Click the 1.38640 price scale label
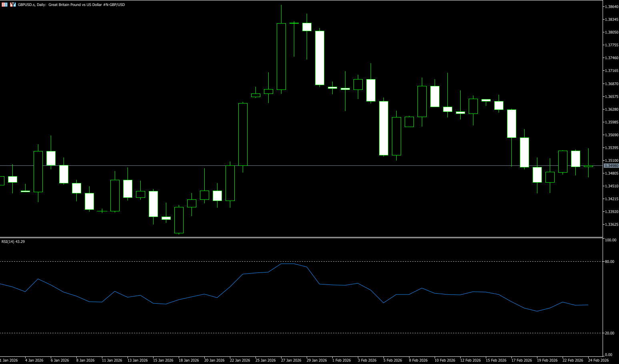619x364 pixels. tap(612, 7)
